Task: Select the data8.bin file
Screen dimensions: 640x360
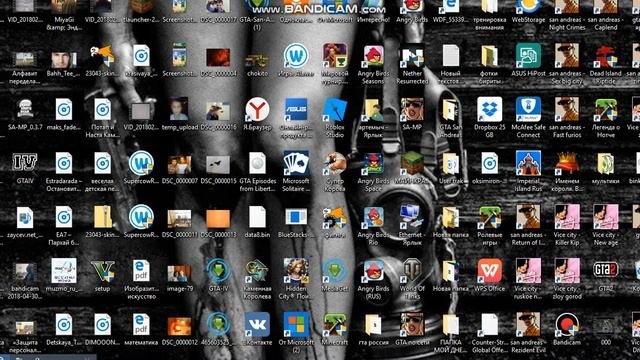Action: click(257, 217)
